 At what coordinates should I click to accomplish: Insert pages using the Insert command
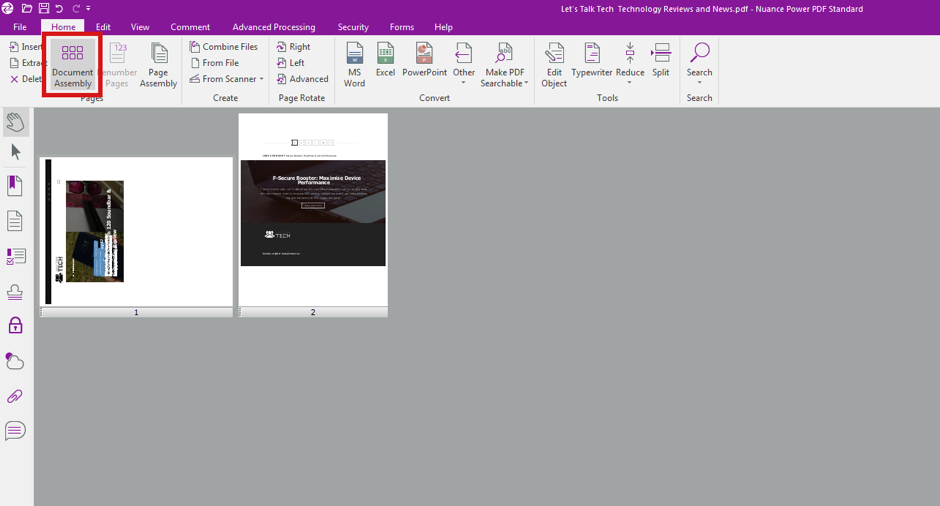(x=26, y=47)
